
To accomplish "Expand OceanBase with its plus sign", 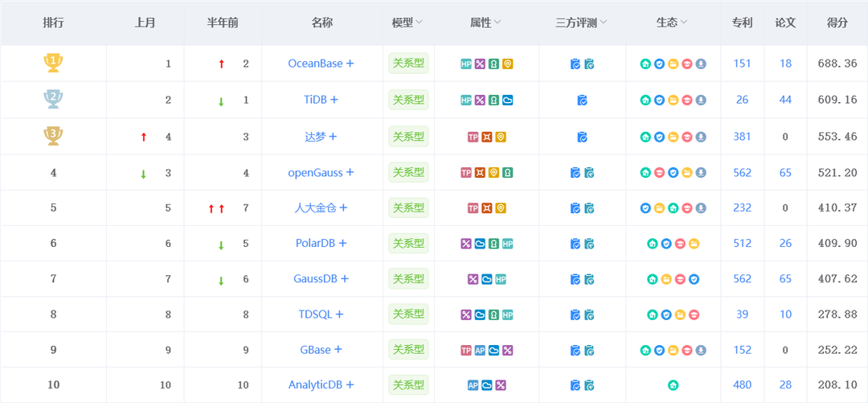I will point(350,64).
